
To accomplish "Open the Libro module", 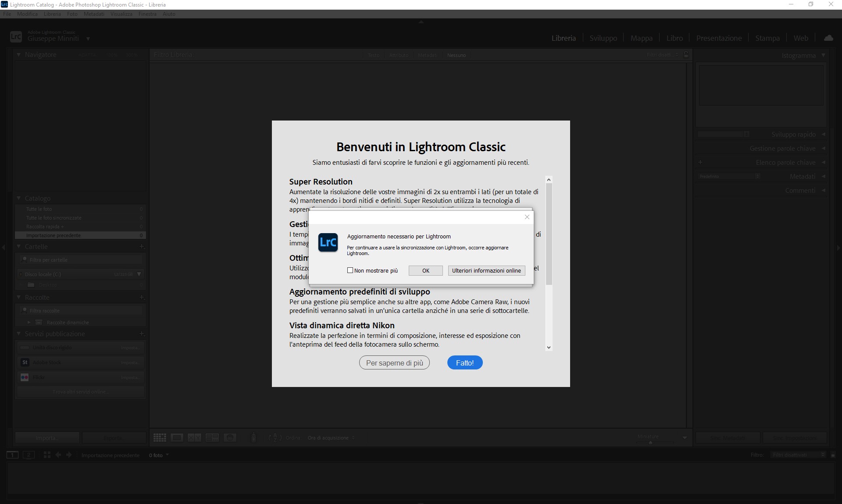I will point(674,38).
